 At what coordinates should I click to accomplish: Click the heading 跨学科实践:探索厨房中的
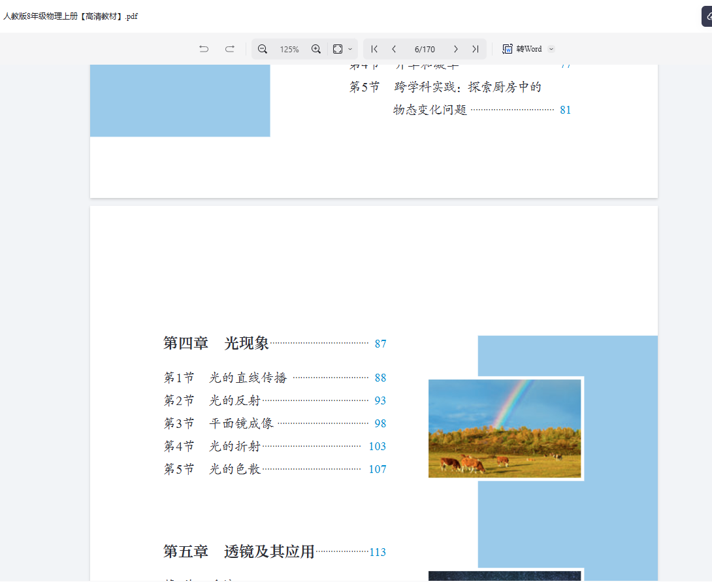pyautogui.click(x=468, y=87)
